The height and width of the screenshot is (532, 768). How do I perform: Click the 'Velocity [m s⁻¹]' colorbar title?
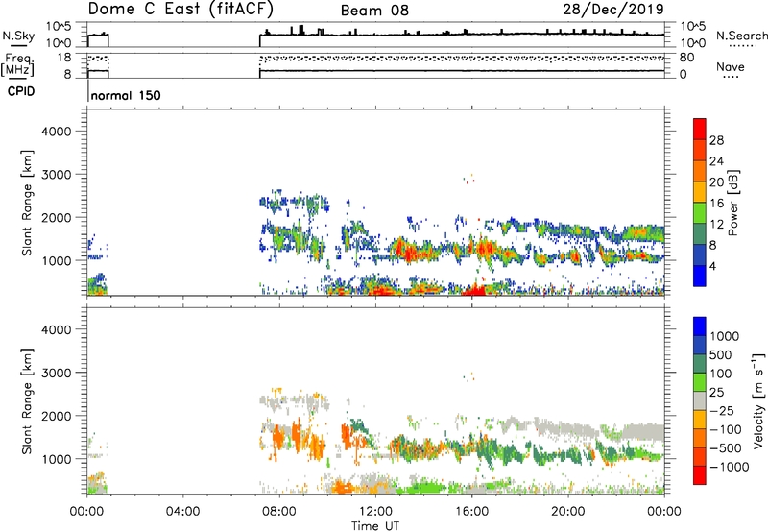[x=758, y=400]
